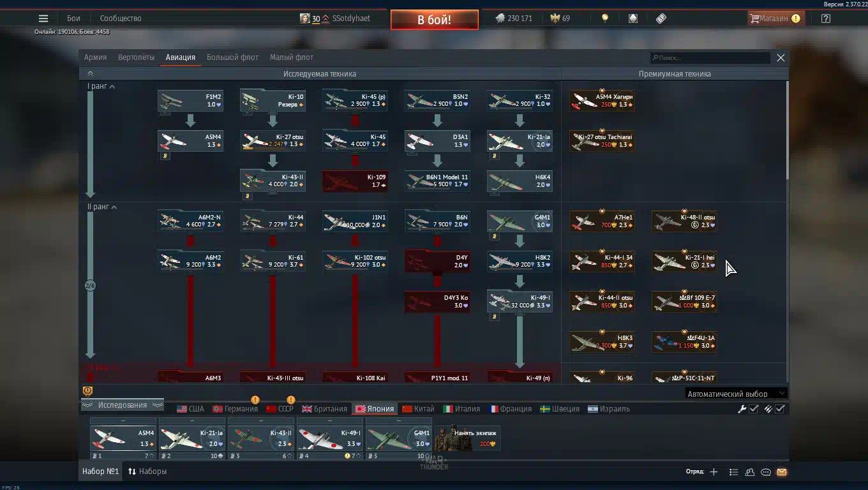Select the F1M2 aircraft card
Screen dimensions: 868x490
click(190, 101)
